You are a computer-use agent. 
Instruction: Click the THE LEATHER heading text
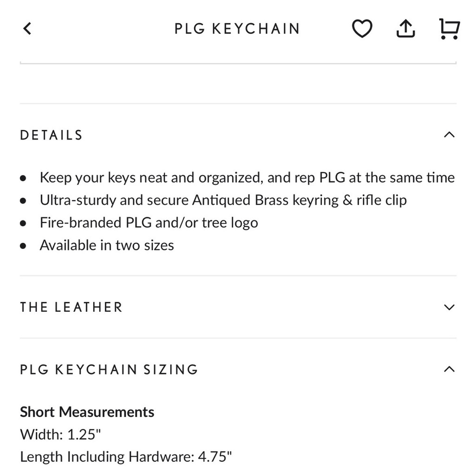point(71,307)
